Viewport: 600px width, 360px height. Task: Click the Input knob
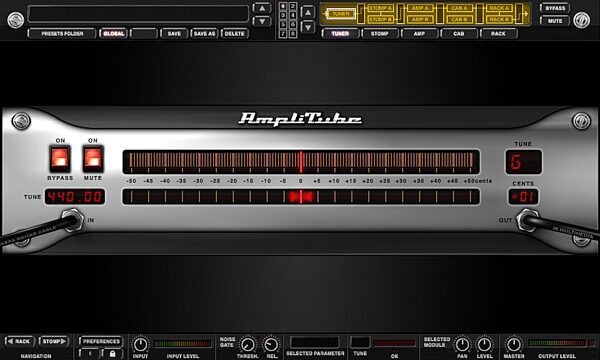point(140,345)
